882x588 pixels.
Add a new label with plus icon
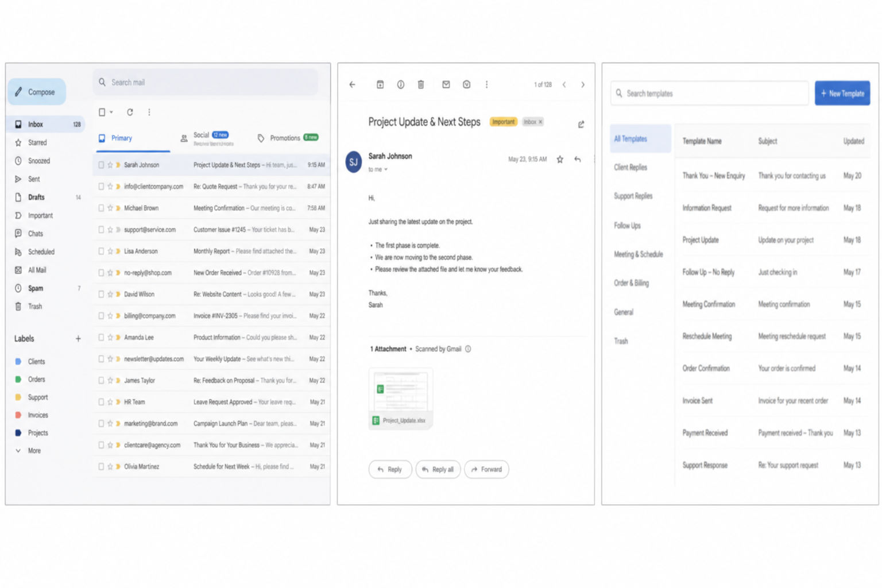(78, 339)
